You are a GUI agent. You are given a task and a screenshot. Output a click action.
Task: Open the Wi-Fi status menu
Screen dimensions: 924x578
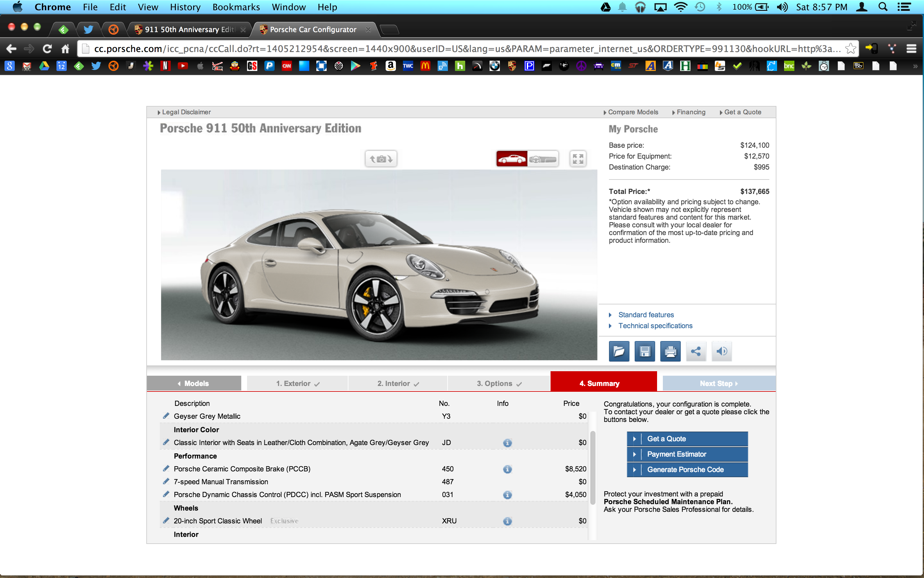click(x=680, y=7)
